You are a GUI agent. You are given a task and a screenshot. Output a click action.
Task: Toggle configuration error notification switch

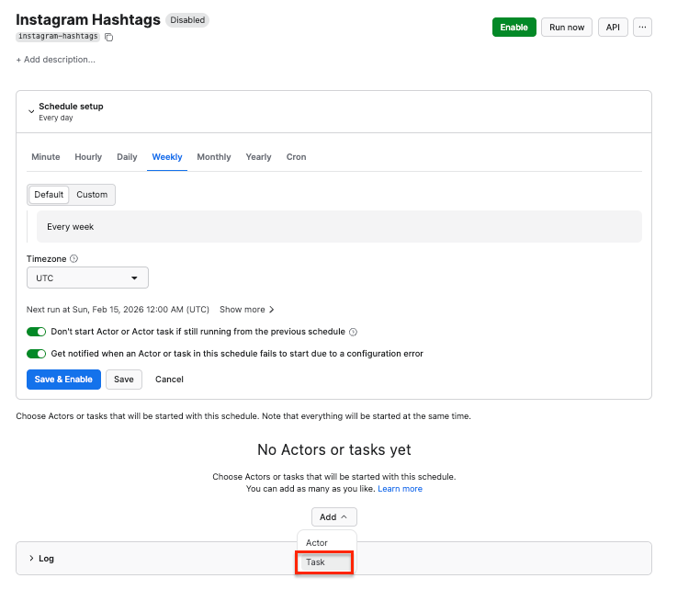[x=36, y=354]
